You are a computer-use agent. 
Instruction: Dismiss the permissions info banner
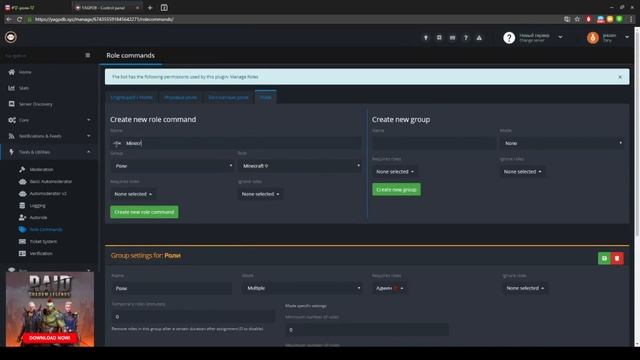point(620,77)
